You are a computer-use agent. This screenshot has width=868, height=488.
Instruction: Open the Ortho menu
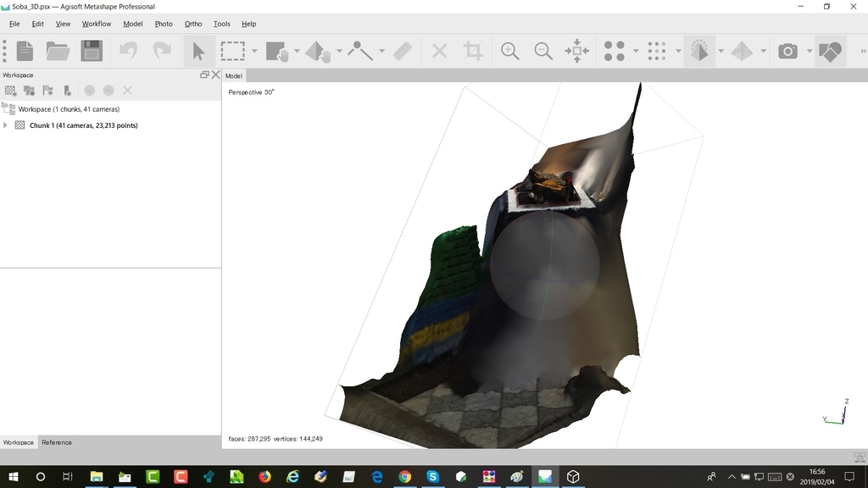pyautogui.click(x=193, y=24)
